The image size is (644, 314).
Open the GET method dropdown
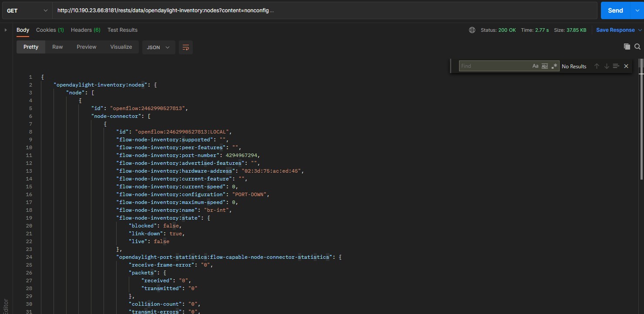[x=27, y=10]
